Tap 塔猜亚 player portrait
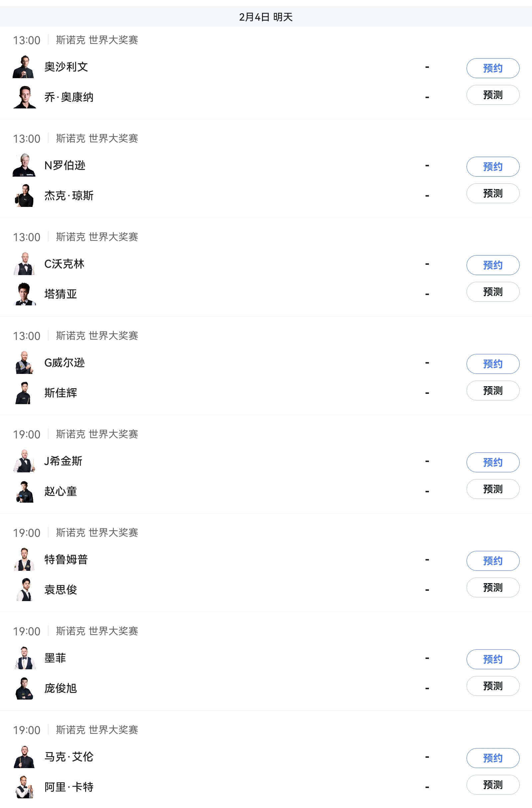 point(24,294)
